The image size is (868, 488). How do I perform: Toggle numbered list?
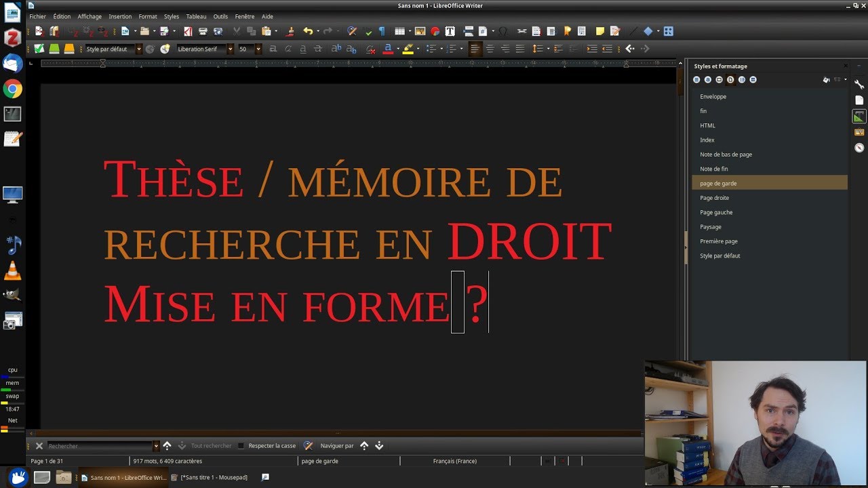(x=451, y=49)
